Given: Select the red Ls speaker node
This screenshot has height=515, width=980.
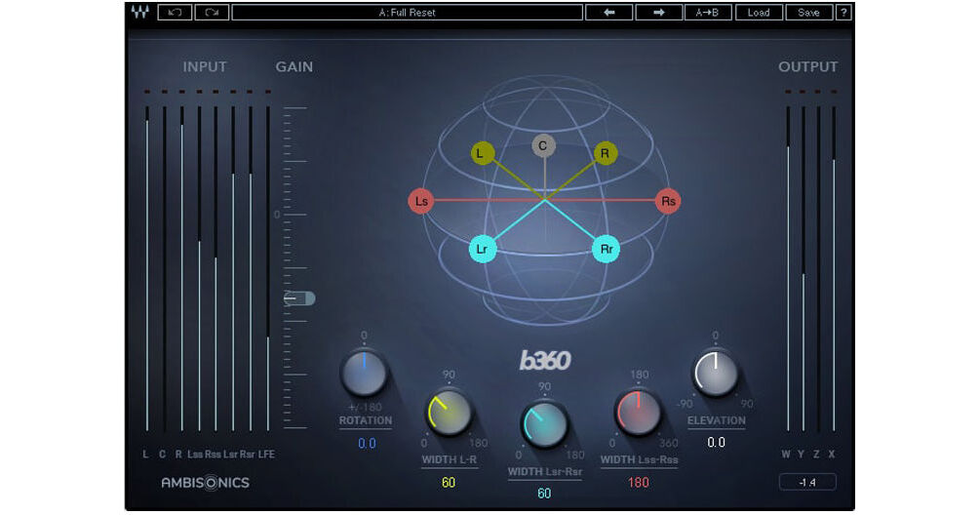Looking at the screenshot, I should (x=421, y=202).
